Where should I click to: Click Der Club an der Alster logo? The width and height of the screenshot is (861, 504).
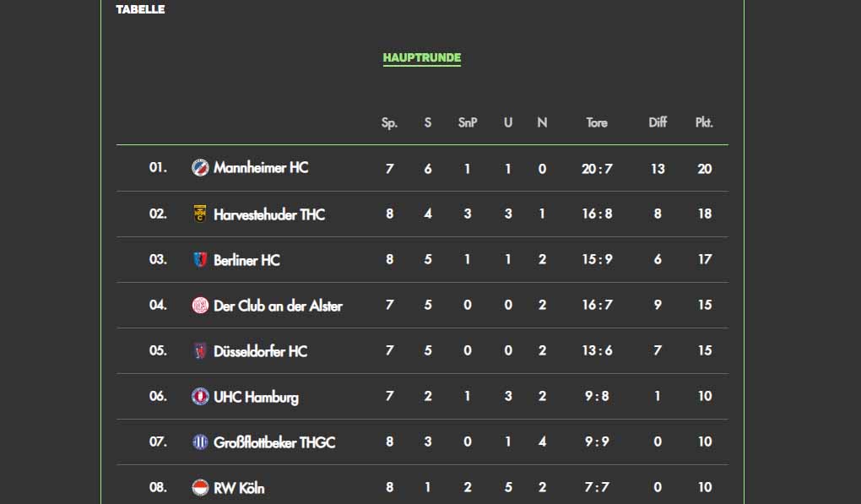click(200, 305)
